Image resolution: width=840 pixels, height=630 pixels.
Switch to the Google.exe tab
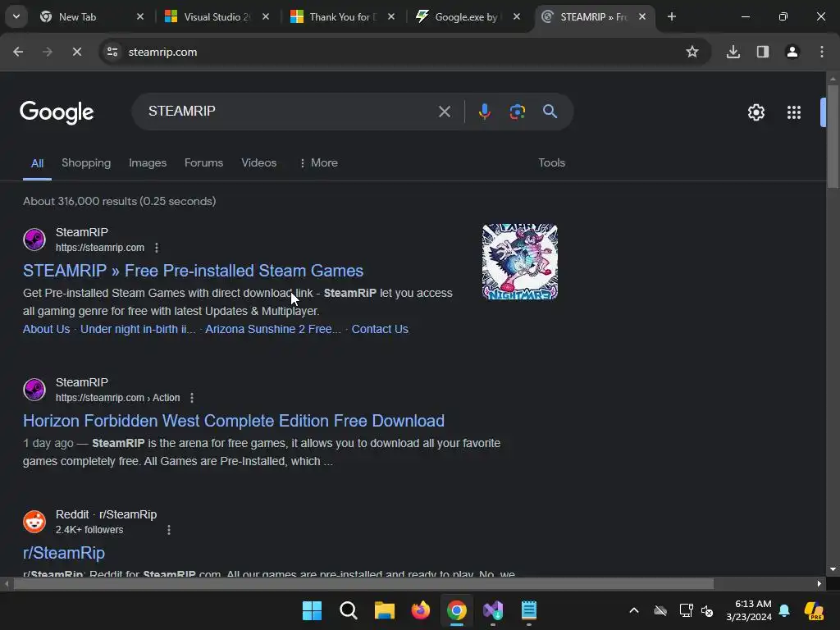pos(468,16)
